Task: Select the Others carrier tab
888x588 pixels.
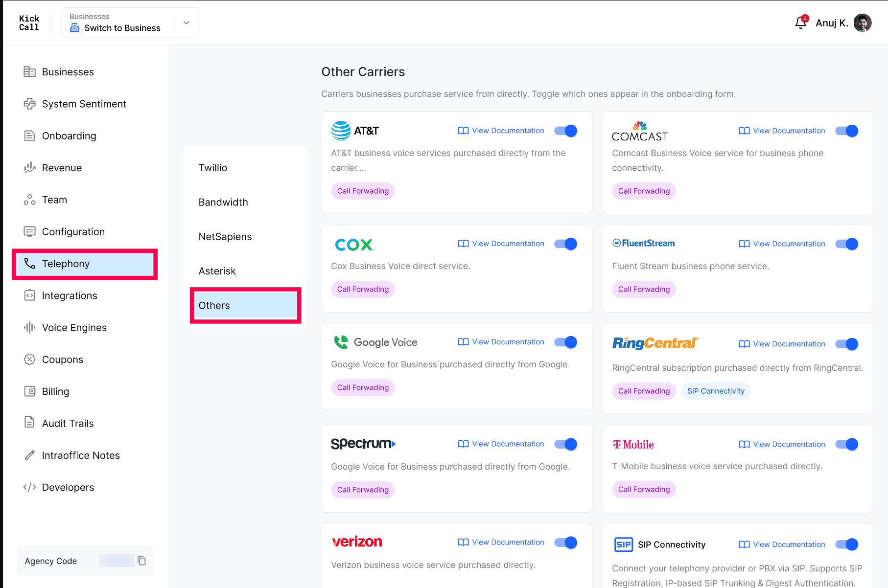Action: pos(245,305)
